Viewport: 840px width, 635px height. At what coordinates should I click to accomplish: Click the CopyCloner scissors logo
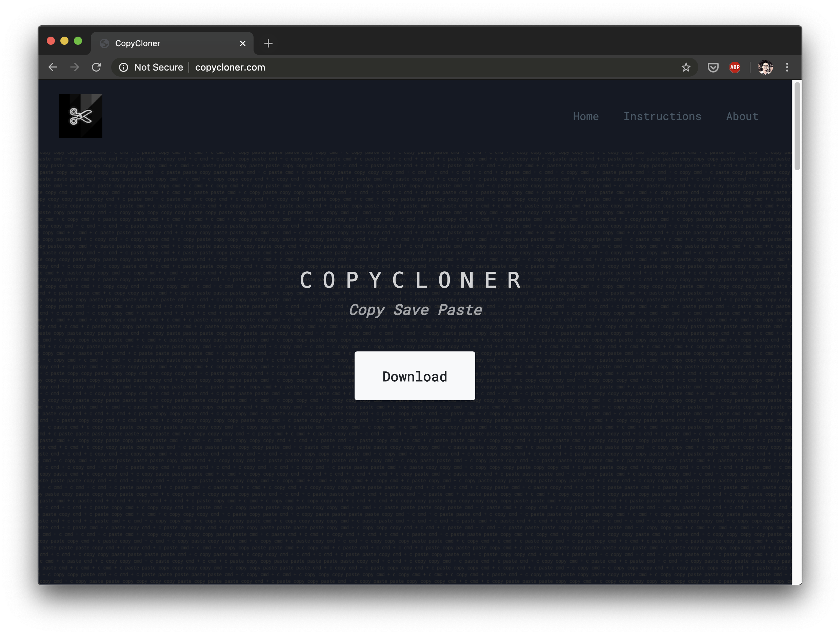tap(80, 116)
